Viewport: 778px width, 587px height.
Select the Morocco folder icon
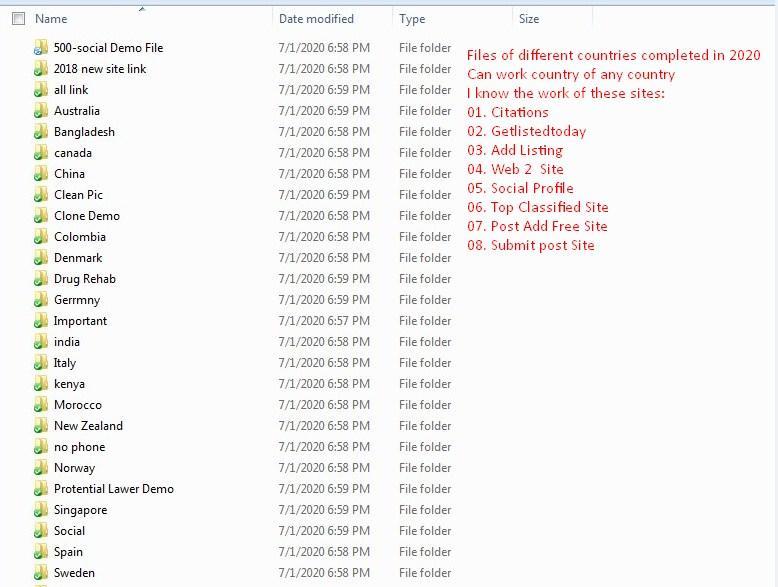pyautogui.click(x=41, y=405)
